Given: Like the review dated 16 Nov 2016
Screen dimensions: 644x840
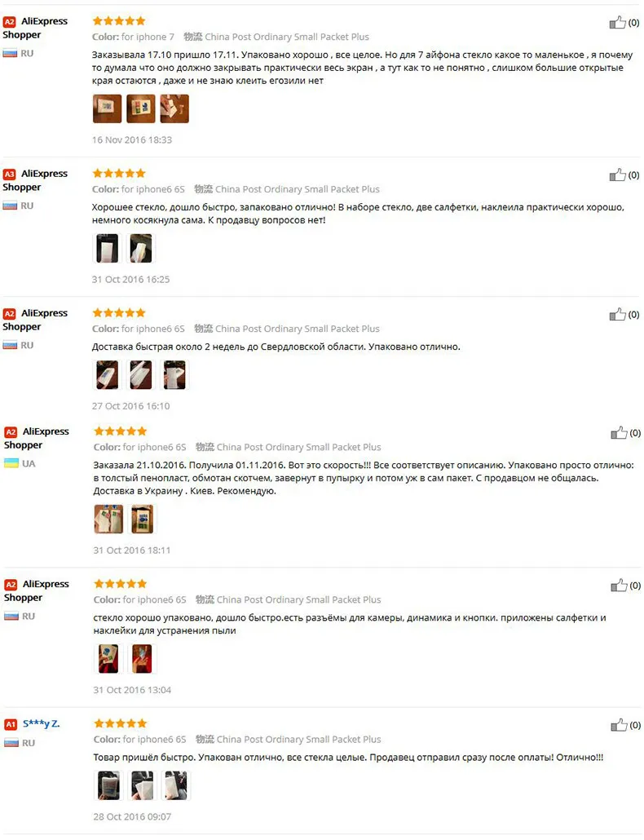Looking at the screenshot, I should [617, 23].
